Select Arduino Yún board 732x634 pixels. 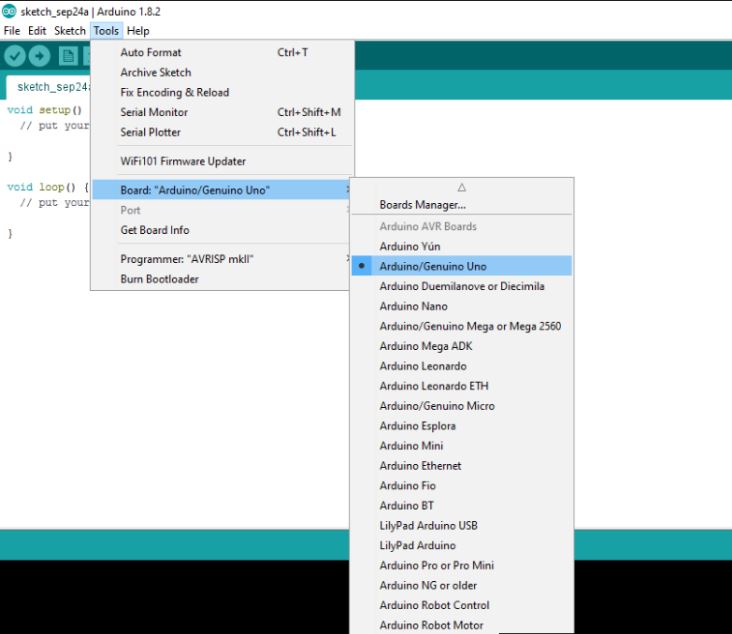[461, 246]
